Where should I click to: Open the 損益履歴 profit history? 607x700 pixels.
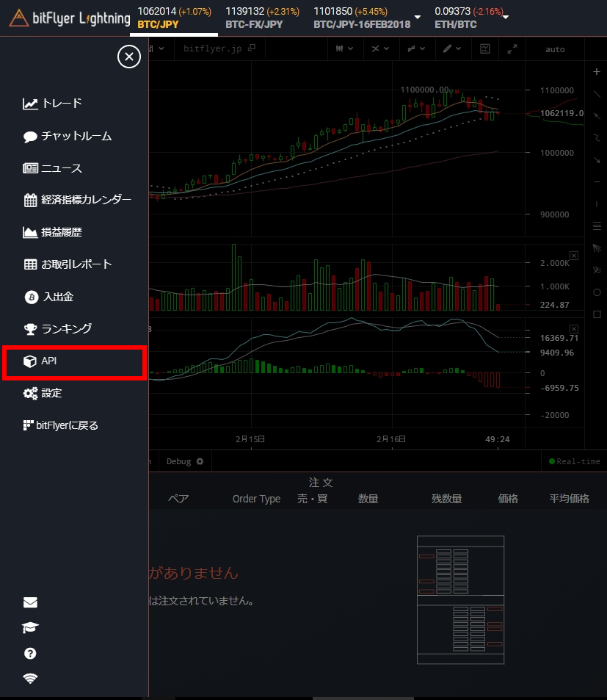(x=52, y=232)
